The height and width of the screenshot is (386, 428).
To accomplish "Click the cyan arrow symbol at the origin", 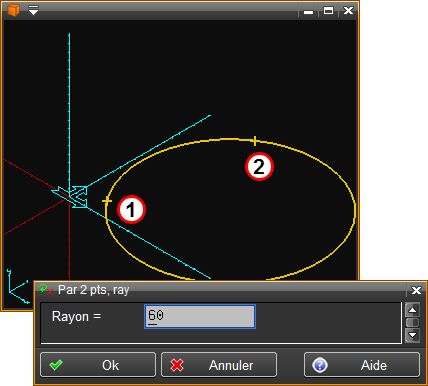I will point(70,197).
